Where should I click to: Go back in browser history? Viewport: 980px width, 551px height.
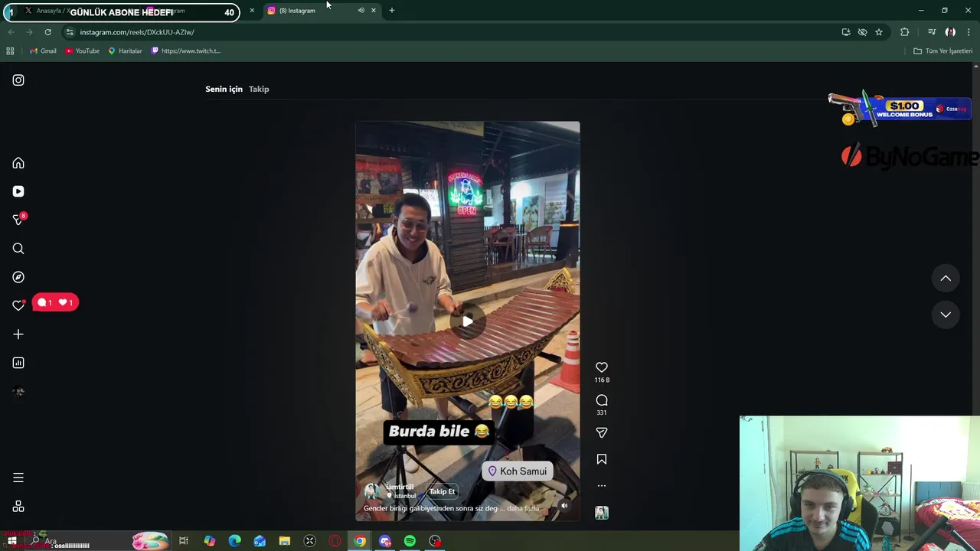[11, 32]
